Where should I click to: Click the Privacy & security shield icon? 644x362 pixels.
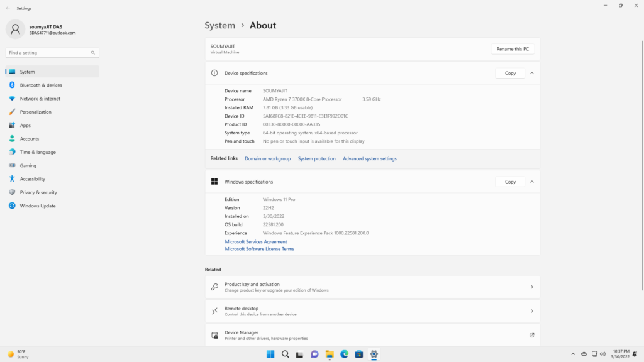pyautogui.click(x=12, y=192)
